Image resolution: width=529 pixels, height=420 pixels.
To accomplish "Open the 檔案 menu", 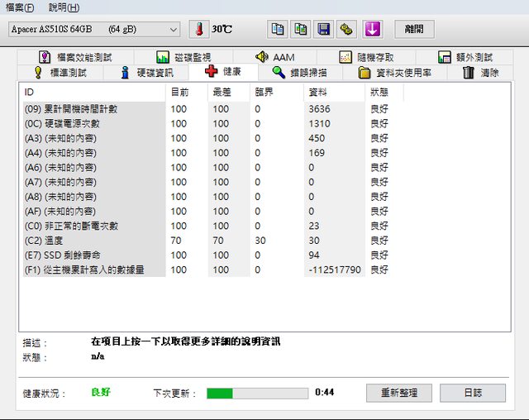I will [20, 7].
